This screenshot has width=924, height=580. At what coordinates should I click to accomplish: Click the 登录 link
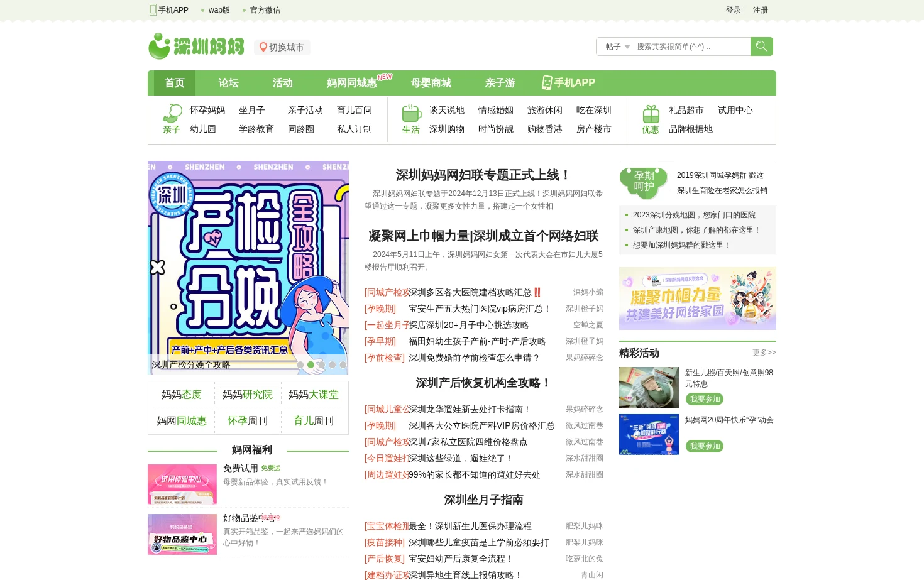tap(733, 10)
